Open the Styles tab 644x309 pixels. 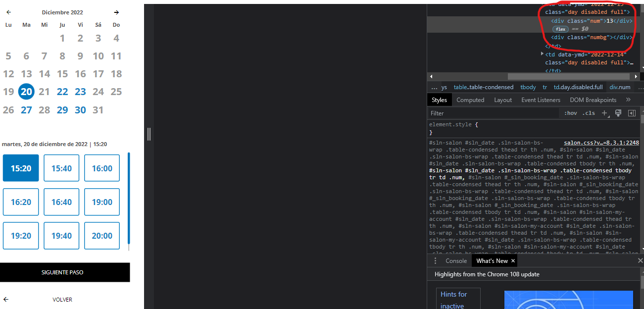point(439,100)
